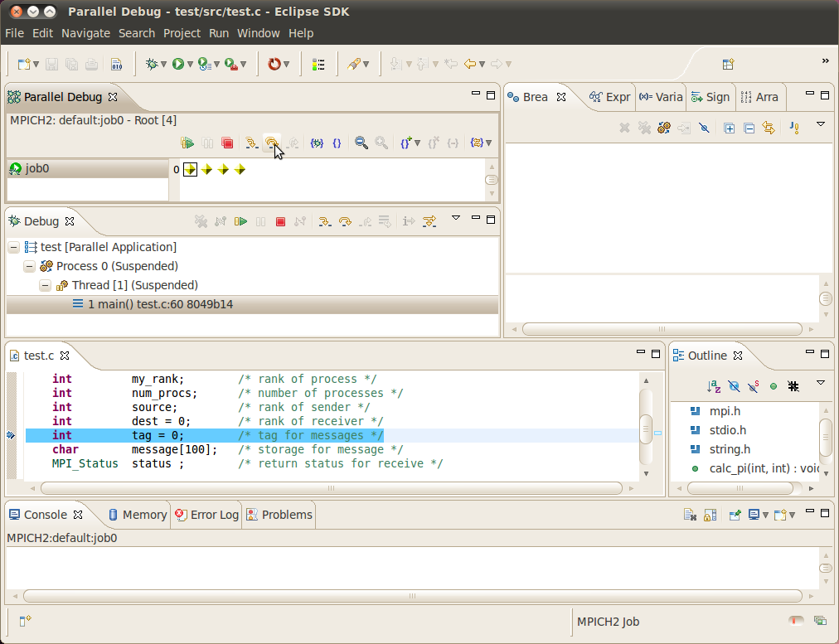This screenshot has height=644, width=839.
Task: Click Step Over in Debug view toolbar
Action: (x=345, y=221)
